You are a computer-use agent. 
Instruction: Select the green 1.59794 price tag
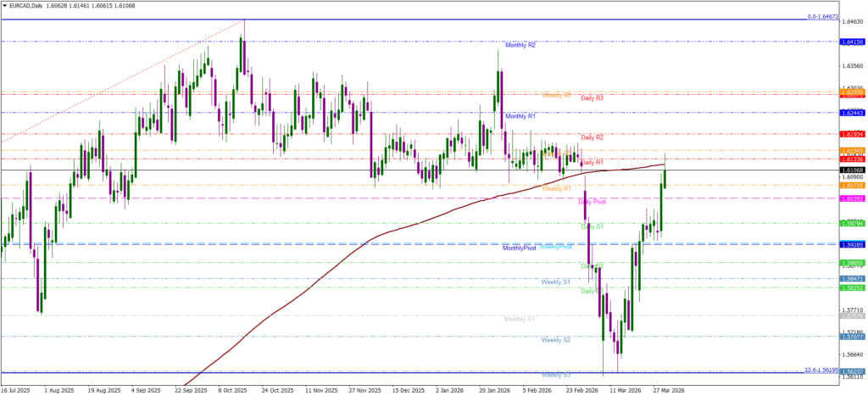coord(851,223)
